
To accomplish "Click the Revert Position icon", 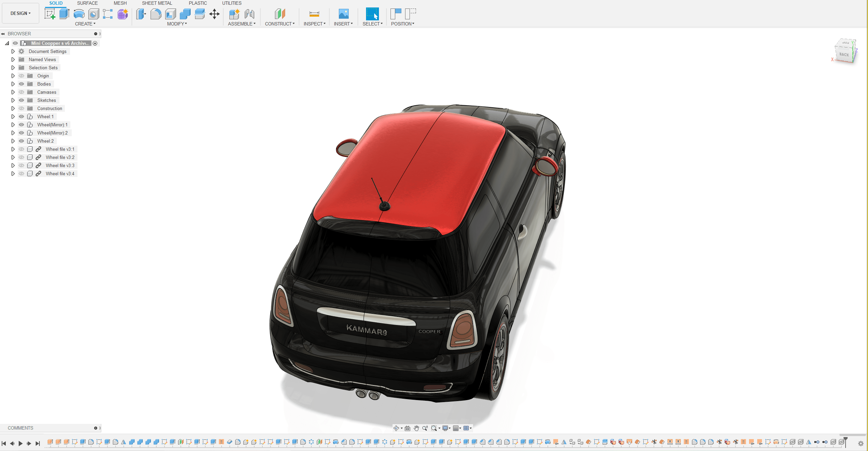I will pos(411,14).
